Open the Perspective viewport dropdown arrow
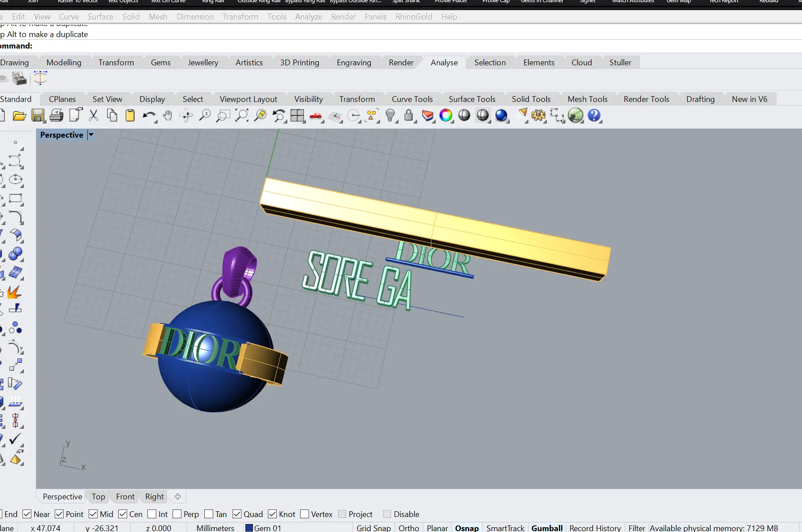The height and width of the screenshot is (532, 802). 91,135
